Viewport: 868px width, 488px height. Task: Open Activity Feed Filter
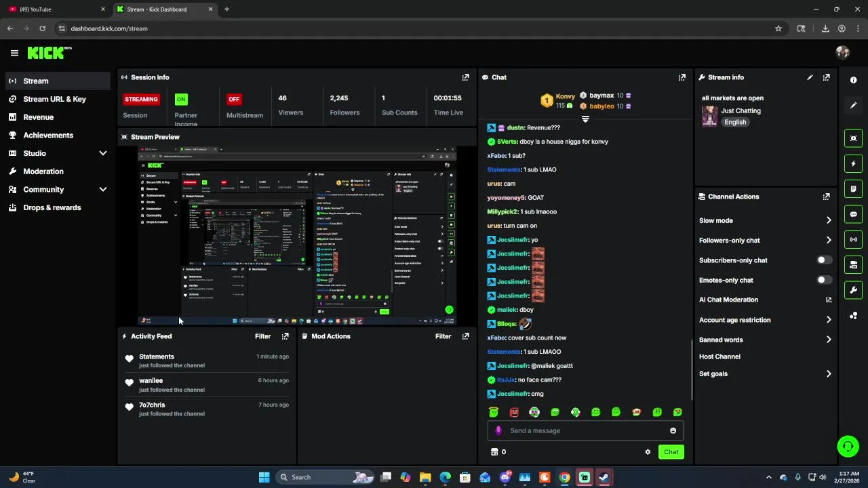[x=262, y=336]
